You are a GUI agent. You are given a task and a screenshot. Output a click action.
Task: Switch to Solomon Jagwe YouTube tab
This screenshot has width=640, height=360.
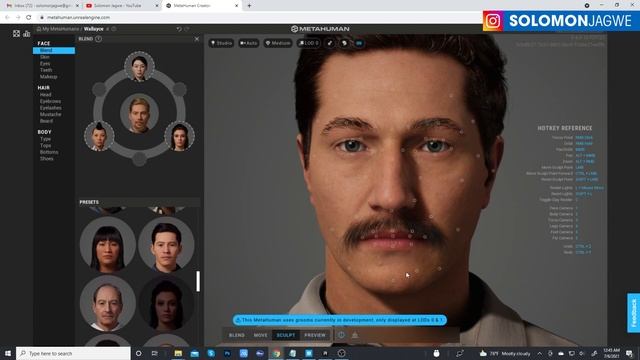[121, 6]
